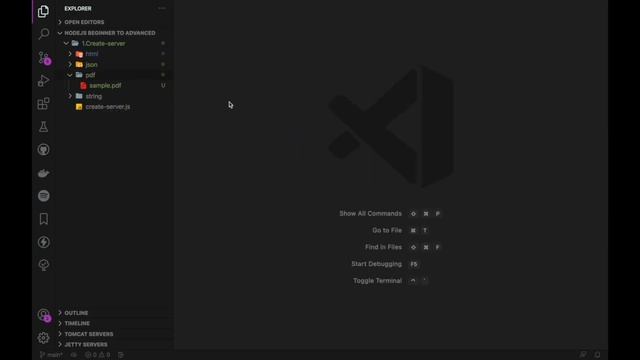Expand the Open Editors section
The width and height of the screenshot is (640, 360).
tap(84, 22)
